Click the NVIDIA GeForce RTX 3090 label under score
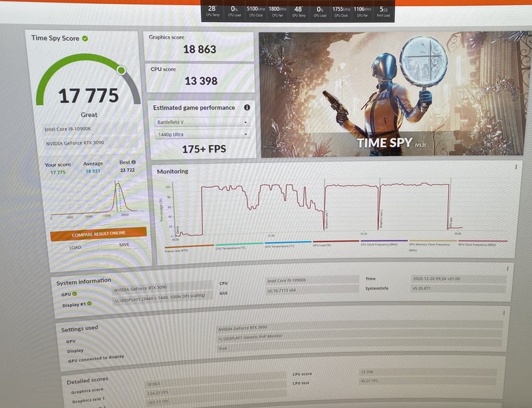Screen dimensions: 532x408 (x=75, y=143)
